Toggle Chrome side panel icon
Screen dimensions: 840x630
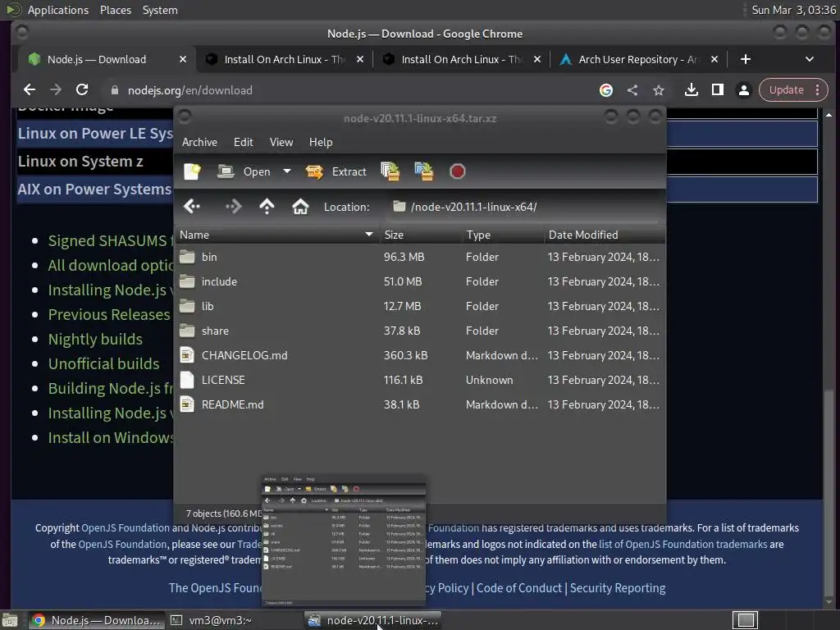(x=717, y=90)
